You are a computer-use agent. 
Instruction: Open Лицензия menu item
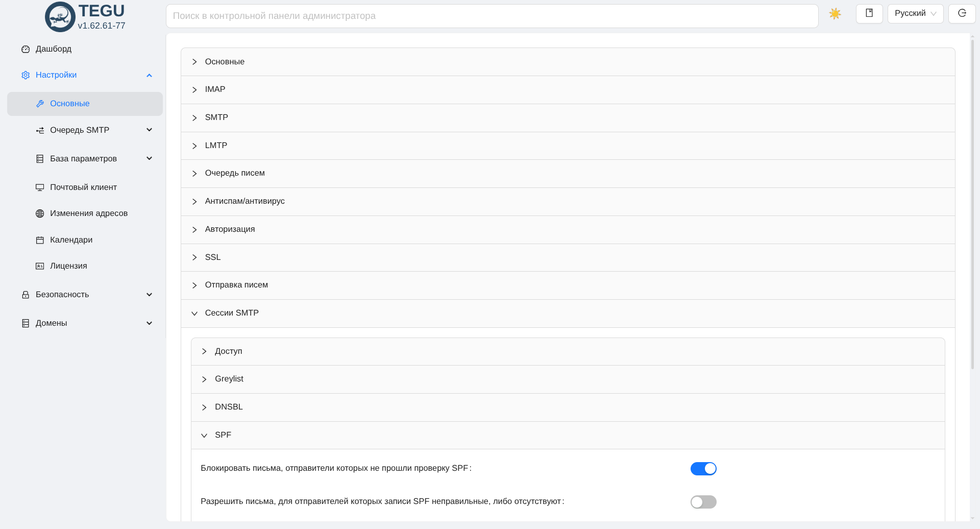click(x=85, y=266)
